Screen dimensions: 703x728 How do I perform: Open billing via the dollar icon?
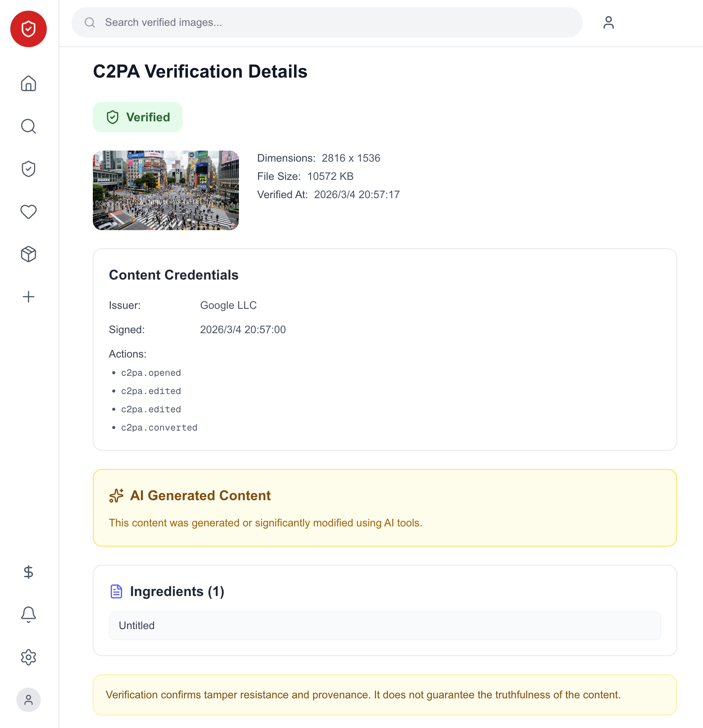pos(29,572)
